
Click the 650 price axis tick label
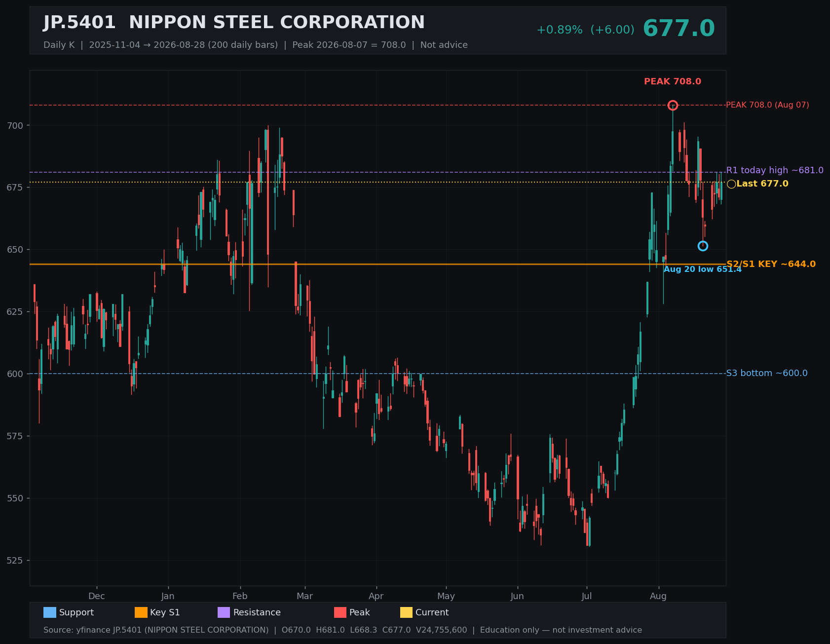(15, 250)
